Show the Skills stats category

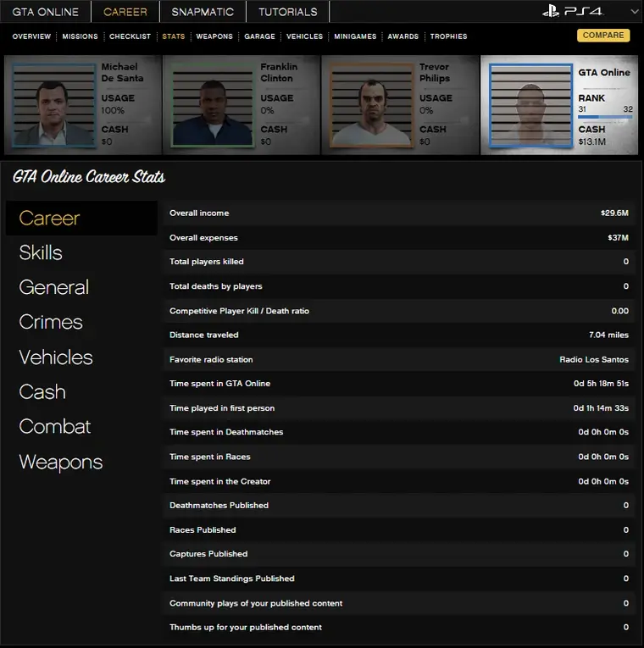tap(41, 252)
